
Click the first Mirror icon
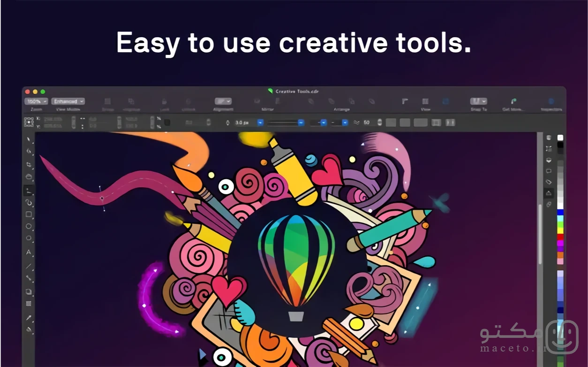click(257, 101)
